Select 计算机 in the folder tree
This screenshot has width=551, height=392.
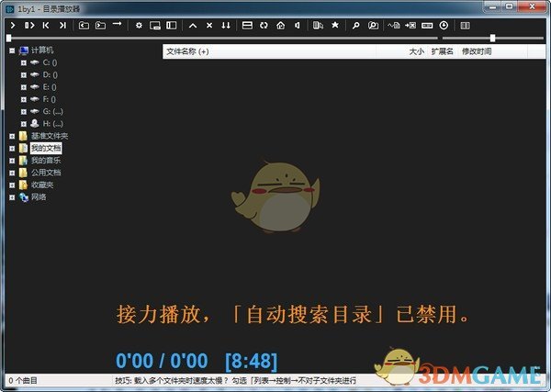pyautogui.click(x=42, y=50)
